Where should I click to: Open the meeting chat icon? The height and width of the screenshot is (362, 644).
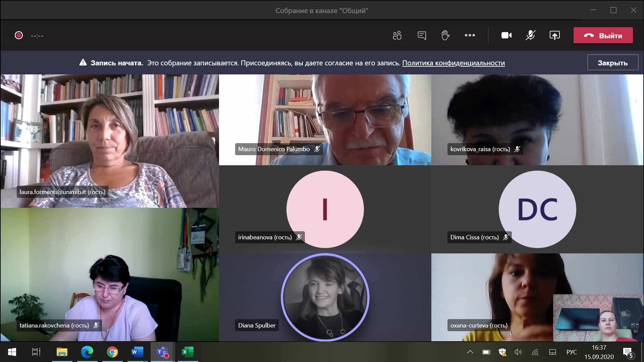[x=422, y=35]
